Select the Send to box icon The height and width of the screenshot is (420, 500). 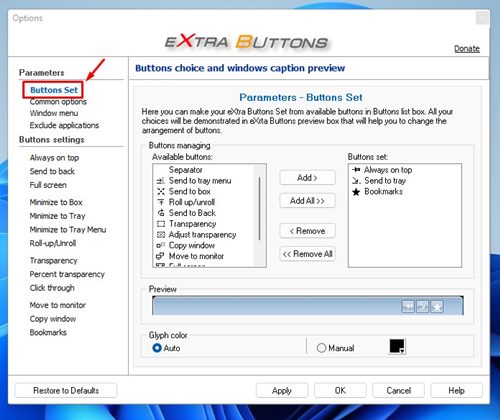click(x=161, y=191)
